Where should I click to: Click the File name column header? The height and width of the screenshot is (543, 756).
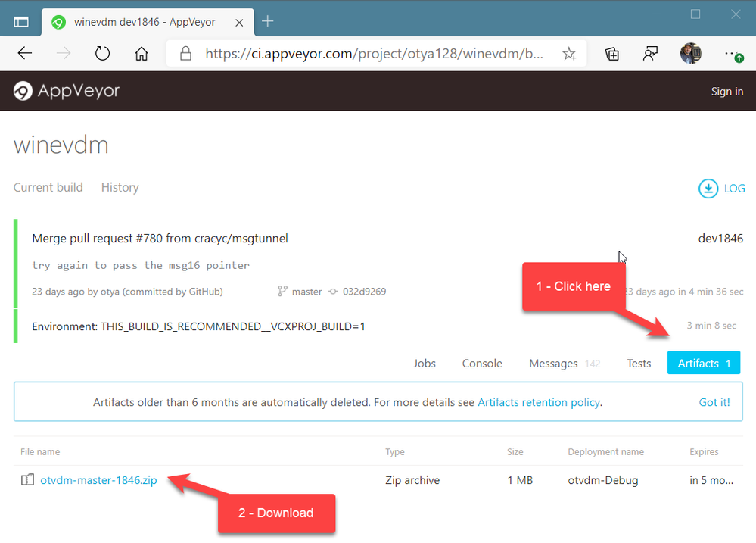pos(40,452)
